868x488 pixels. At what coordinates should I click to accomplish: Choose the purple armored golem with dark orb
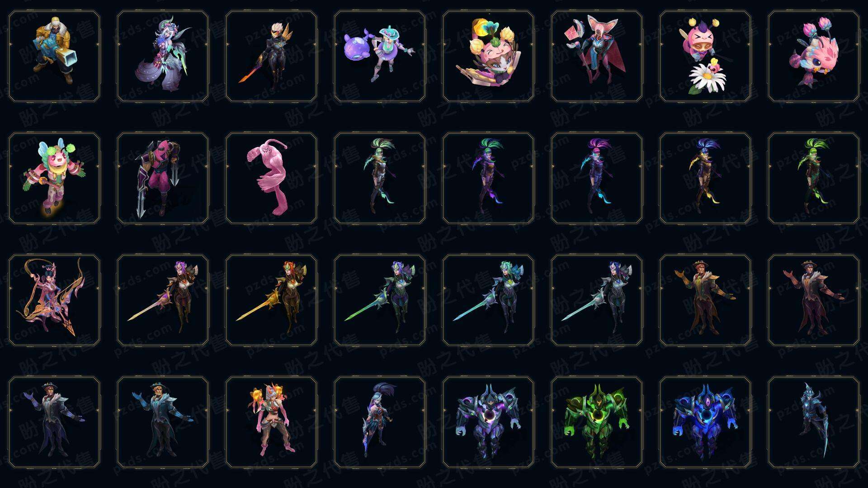click(x=488, y=422)
